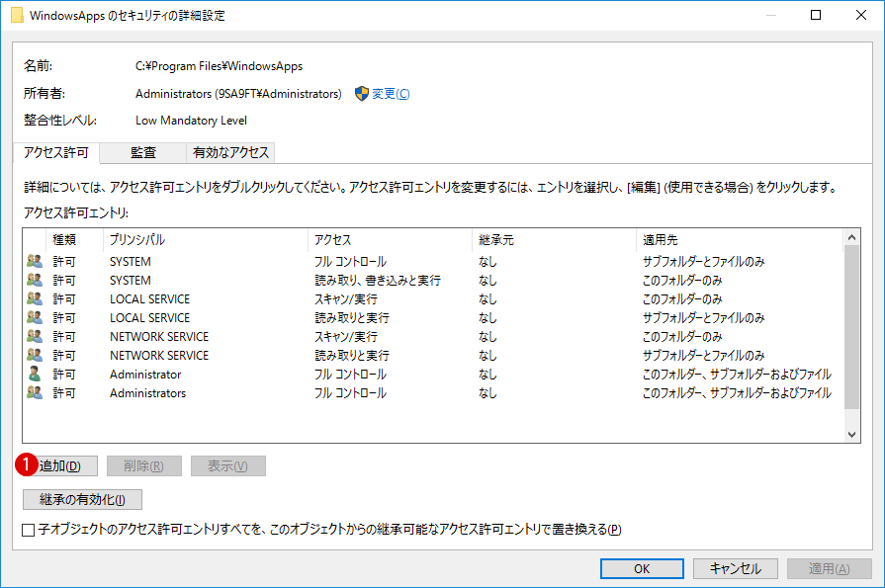
Task: Click the 削除(R) button
Action: (x=144, y=466)
